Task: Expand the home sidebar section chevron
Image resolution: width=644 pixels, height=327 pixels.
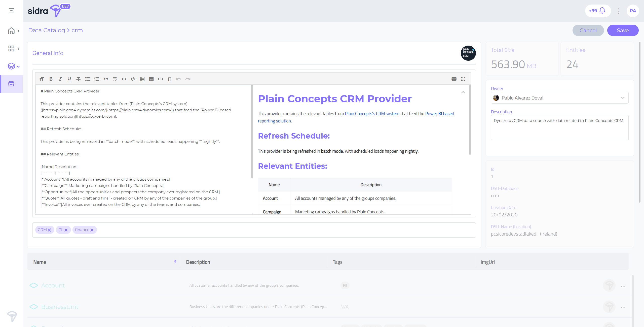Action: click(x=19, y=31)
